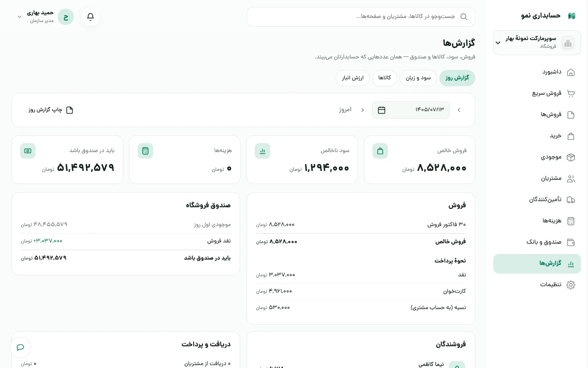This screenshot has height=368, width=588.
Task: Switch to the کالاها tab
Action: point(385,78)
